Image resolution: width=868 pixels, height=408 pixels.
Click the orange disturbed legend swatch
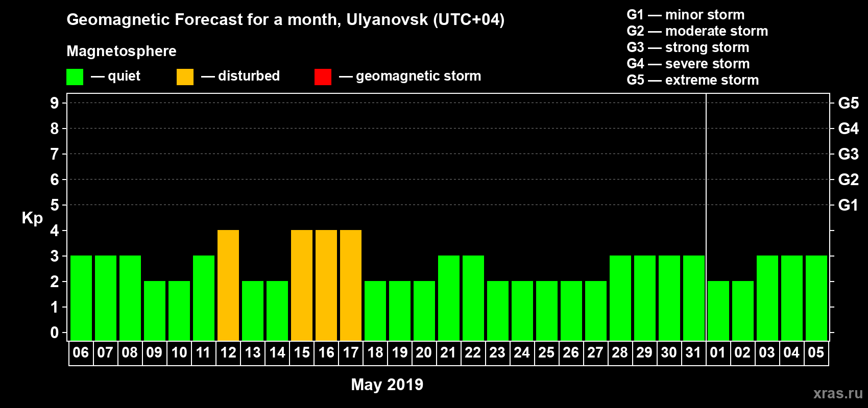tap(185, 77)
